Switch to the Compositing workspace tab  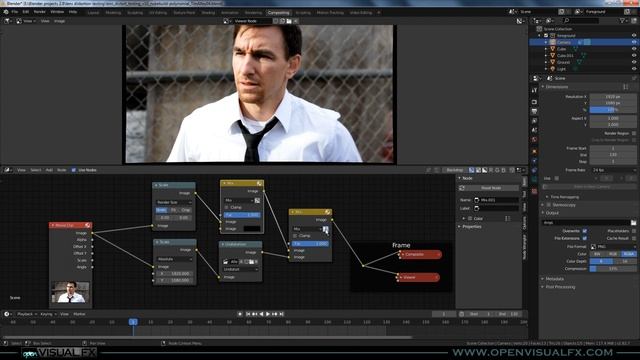(278, 13)
